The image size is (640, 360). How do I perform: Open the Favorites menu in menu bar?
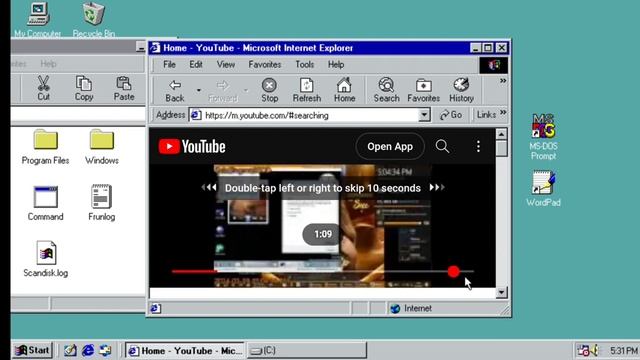(264, 64)
